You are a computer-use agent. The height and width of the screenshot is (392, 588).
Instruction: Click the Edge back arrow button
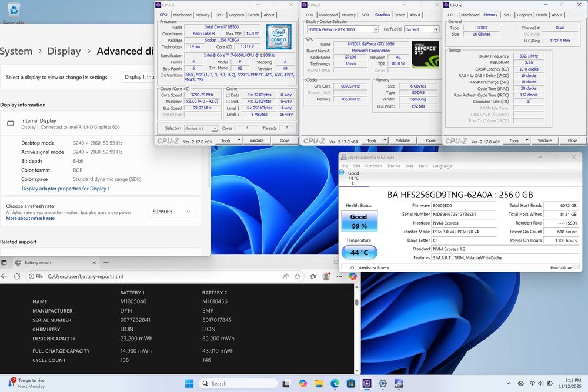[5, 276]
